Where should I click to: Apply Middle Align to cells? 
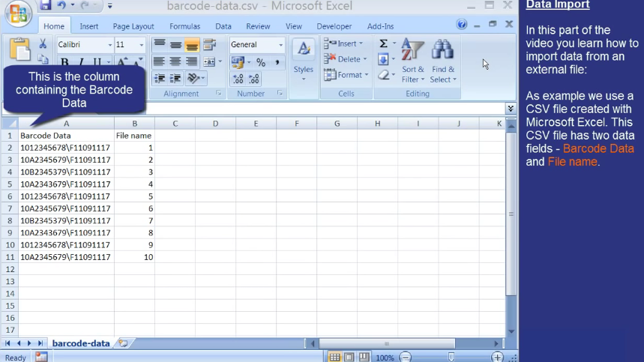[175, 45]
